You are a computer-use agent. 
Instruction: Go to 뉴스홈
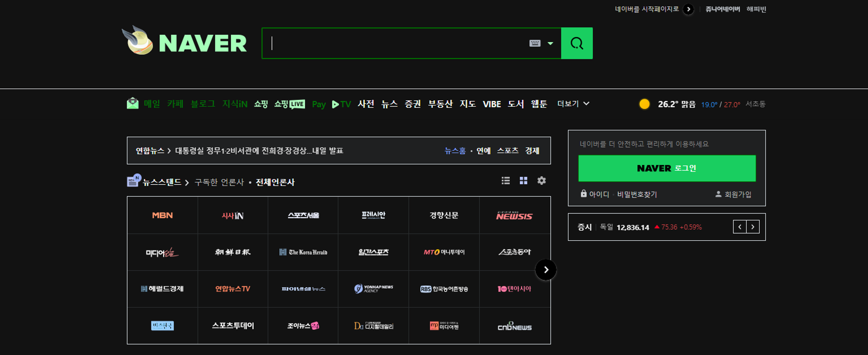pos(455,151)
